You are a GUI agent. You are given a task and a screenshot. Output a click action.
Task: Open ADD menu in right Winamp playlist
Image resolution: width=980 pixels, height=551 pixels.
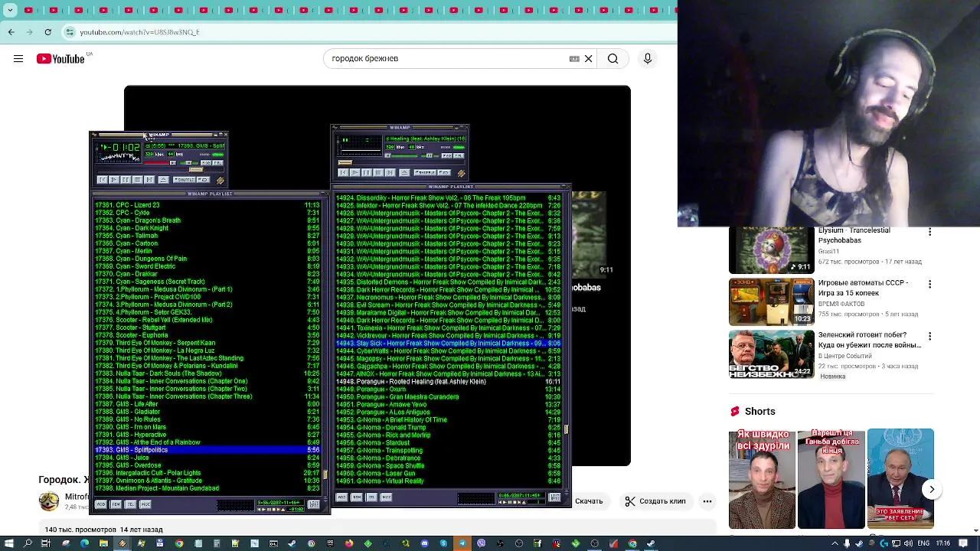pos(341,497)
